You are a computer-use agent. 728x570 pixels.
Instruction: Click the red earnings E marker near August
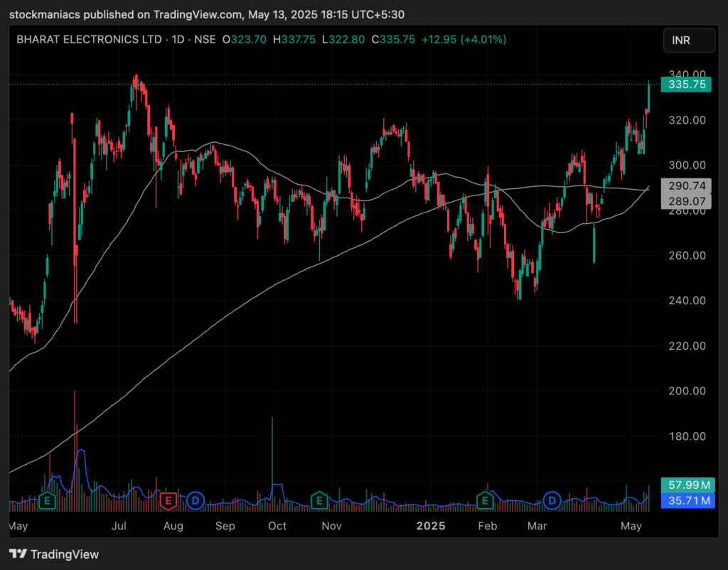click(x=168, y=501)
